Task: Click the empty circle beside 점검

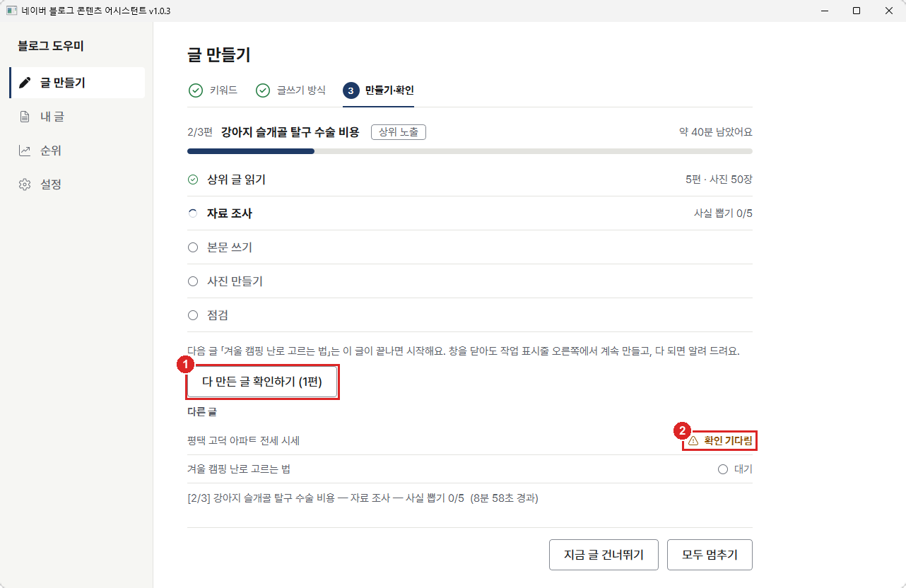Action: tap(193, 315)
